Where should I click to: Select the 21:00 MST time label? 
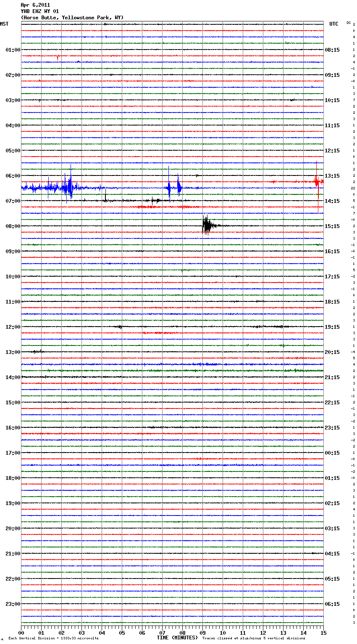(13, 554)
